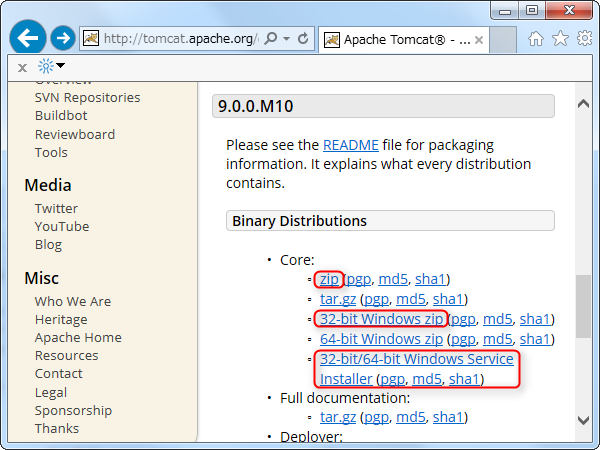Download the 32-bit Windows zip
Image resolution: width=600 pixels, height=450 pixels.
tap(382, 319)
